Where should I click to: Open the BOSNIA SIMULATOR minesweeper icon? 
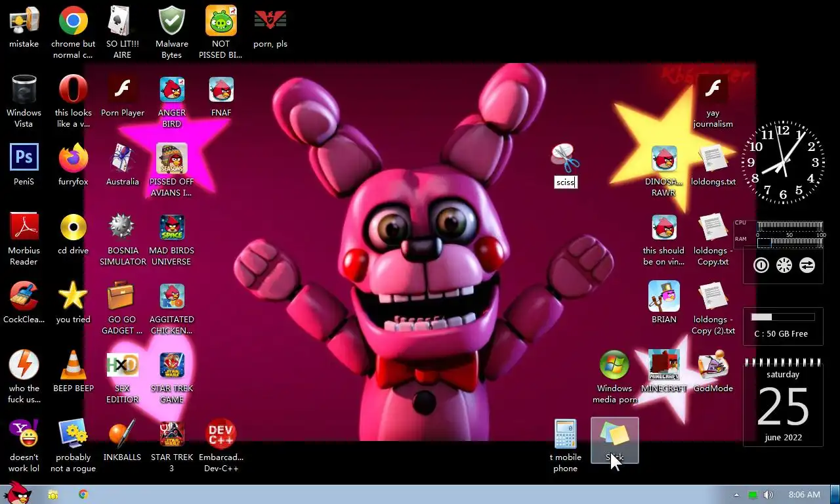[x=123, y=227]
